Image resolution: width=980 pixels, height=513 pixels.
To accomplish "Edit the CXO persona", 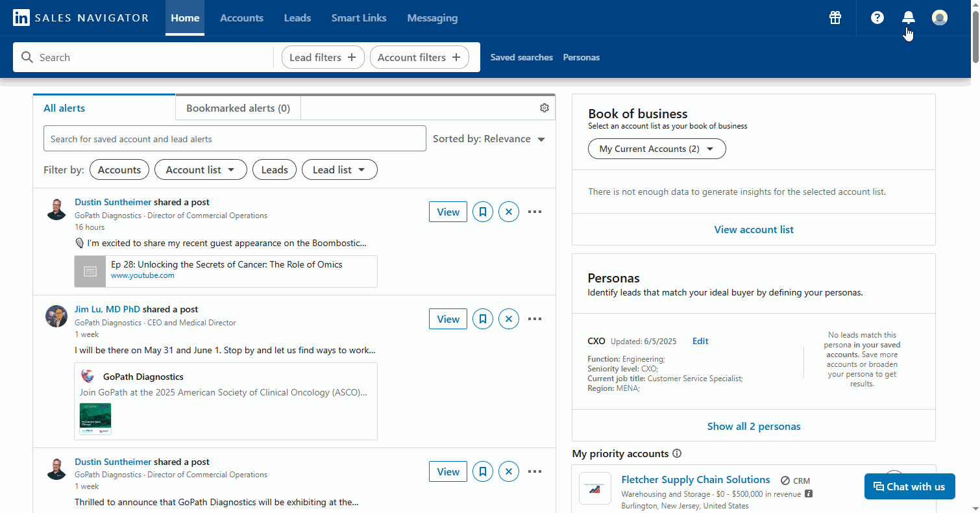I will [700, 341].
